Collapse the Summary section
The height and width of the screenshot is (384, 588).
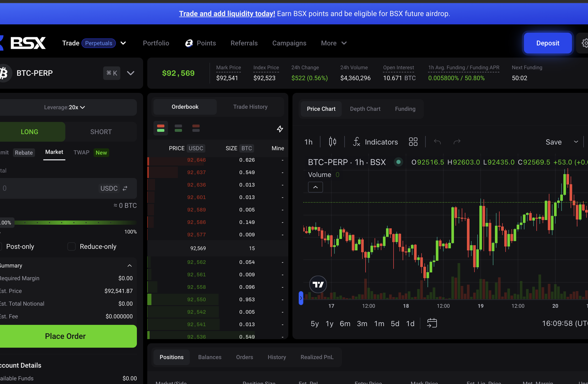click(130, 266)
